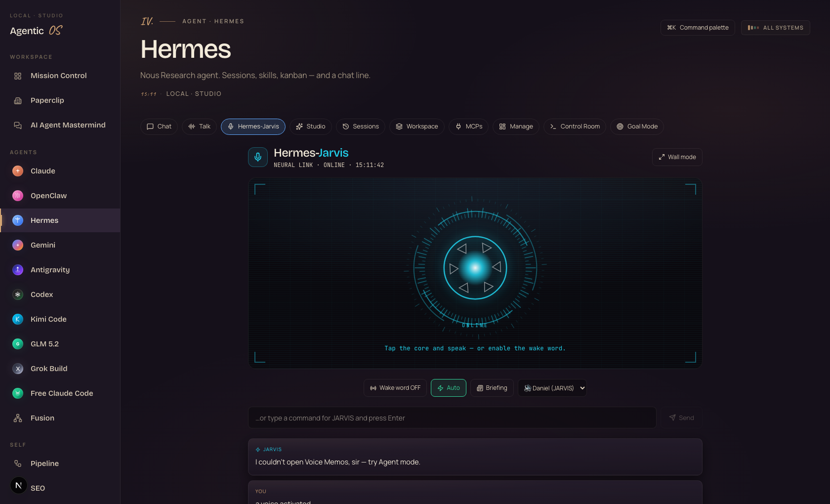Click the Fusion network icon
This screenshot has height=504, width=830.
[x=18, y=418]
